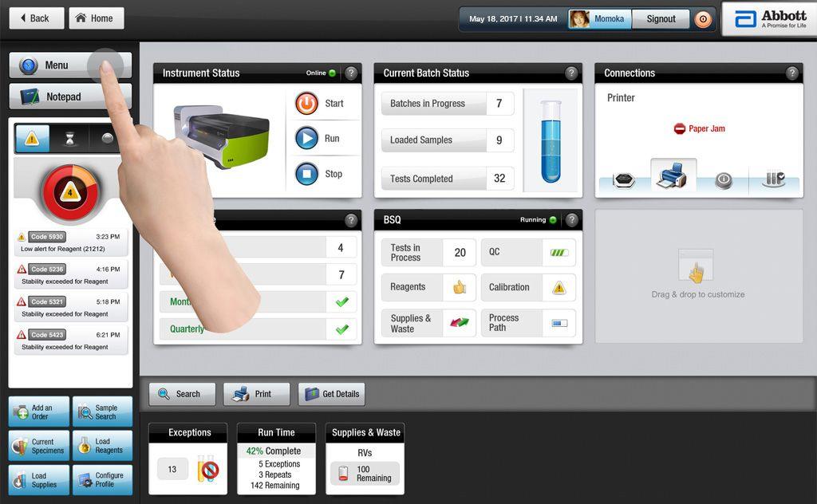The width and height of the screenshot is (817, 504).
Task: Open help for Current Batch Status
Action: pos(571,73)
